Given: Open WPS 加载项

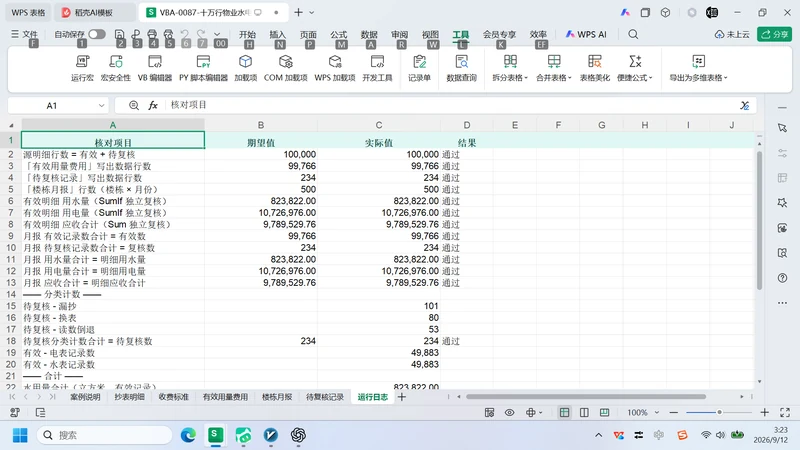Looking at the screenshot, I should click(335, 68).
